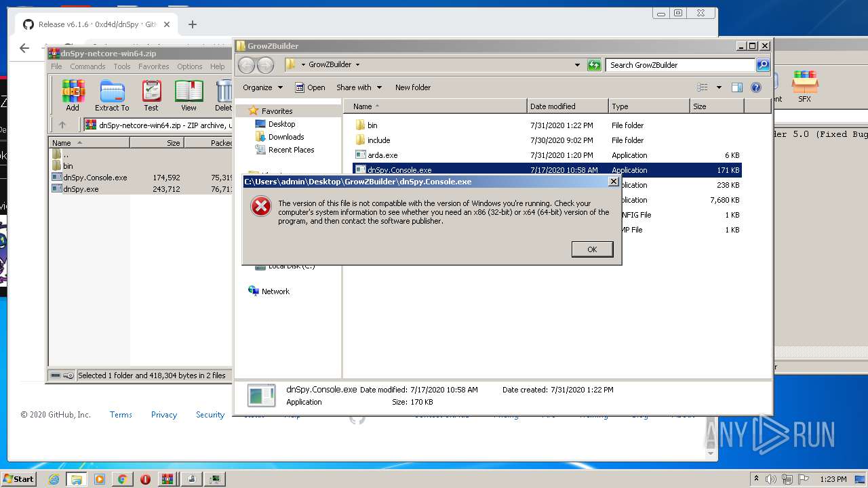
Task: Select the dnSpy.Console.exe row in Explorer
Action: [547, 170]
